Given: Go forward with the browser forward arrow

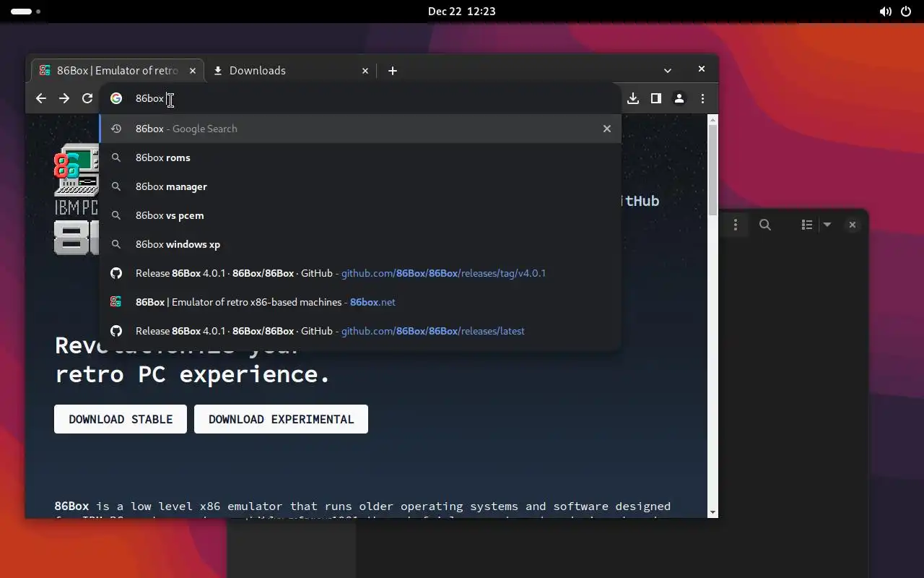Looking at the screenshot, I should (x=64, y=98).
